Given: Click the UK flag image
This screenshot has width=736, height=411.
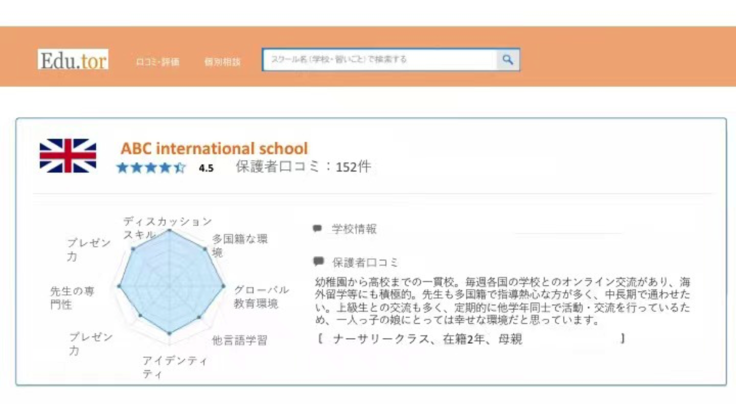Looking at the screenshot, I should pos(68,156).
